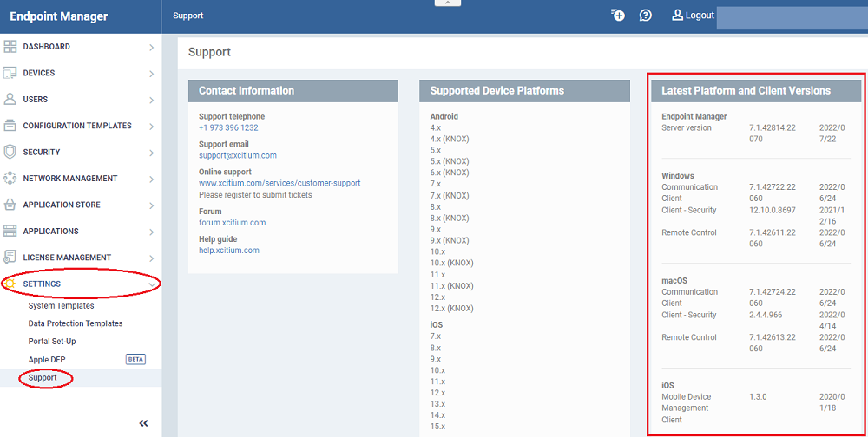
Task: Click the Application Store basket icon
Action: pyautogui.click(x=10, y=205)
